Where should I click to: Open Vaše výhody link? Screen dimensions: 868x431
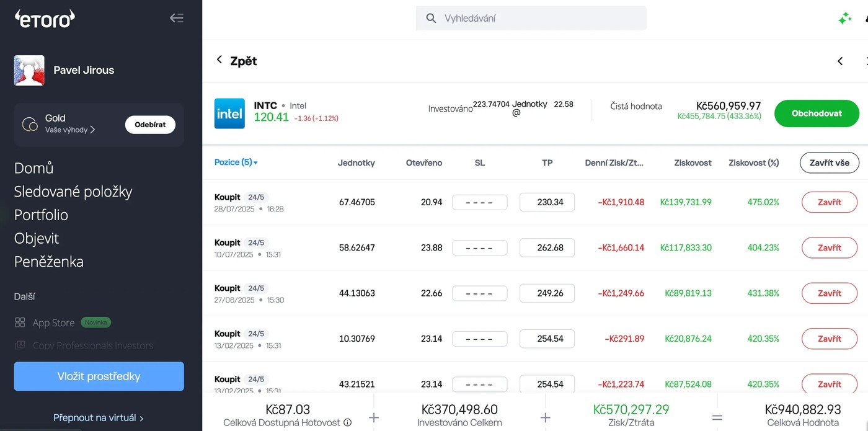[70, 130]
